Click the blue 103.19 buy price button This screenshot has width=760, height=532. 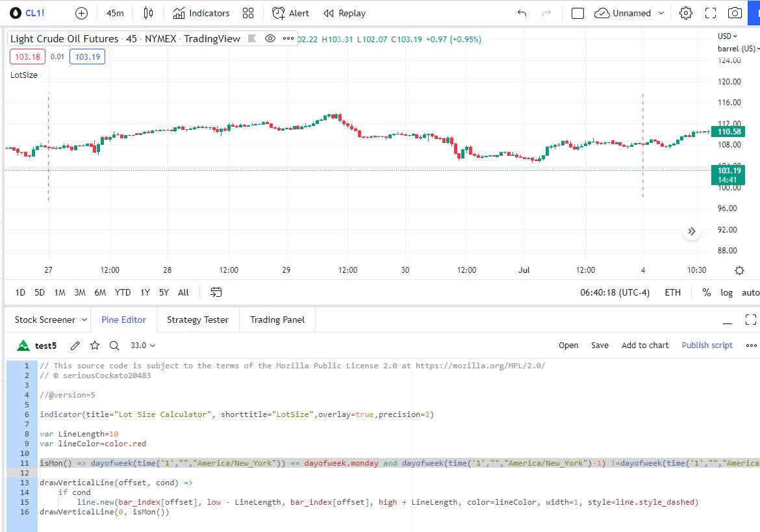[87, 57]
